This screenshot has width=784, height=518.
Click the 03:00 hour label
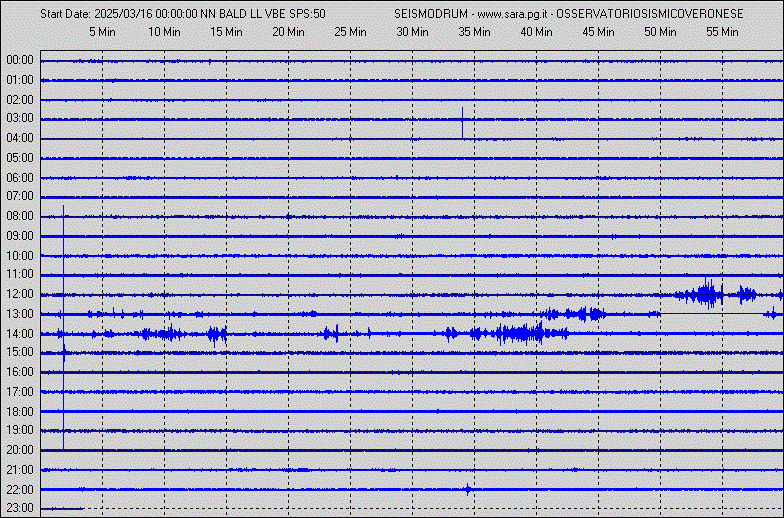point(20,118)
